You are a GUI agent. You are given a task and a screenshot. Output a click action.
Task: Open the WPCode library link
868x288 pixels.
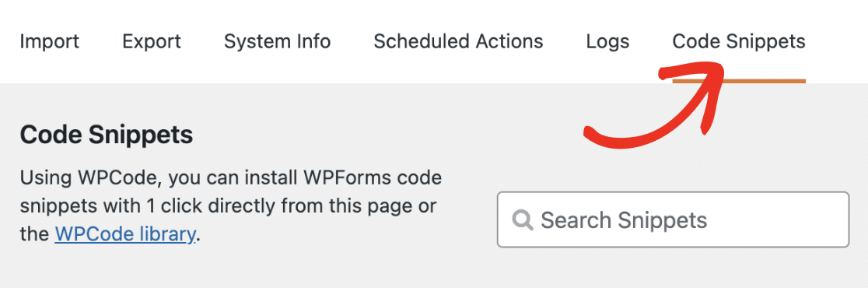click(x=125, y=234)
